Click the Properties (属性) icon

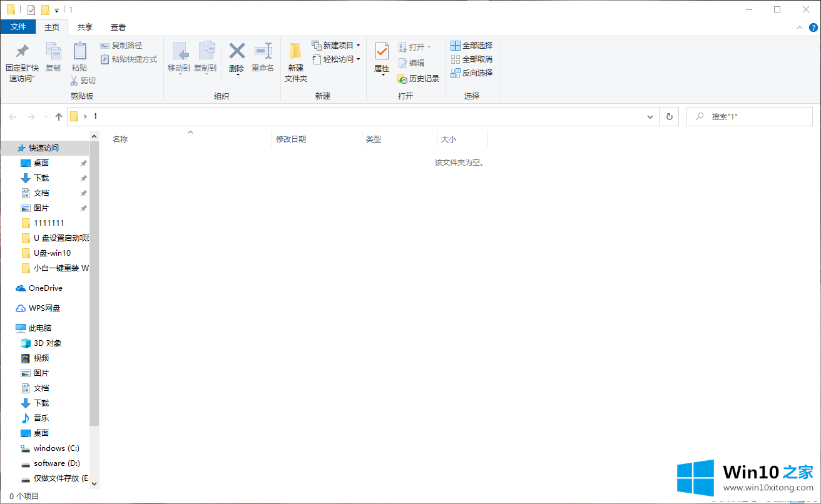coord(382,52)
